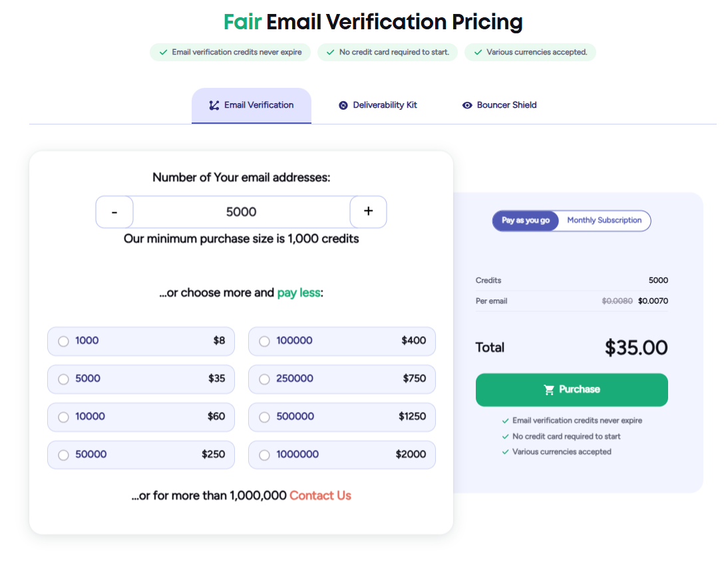Click the target icon beside Deliverability Kit
The width and height of the screenshot is (728, 573).
tap(343, 105)
